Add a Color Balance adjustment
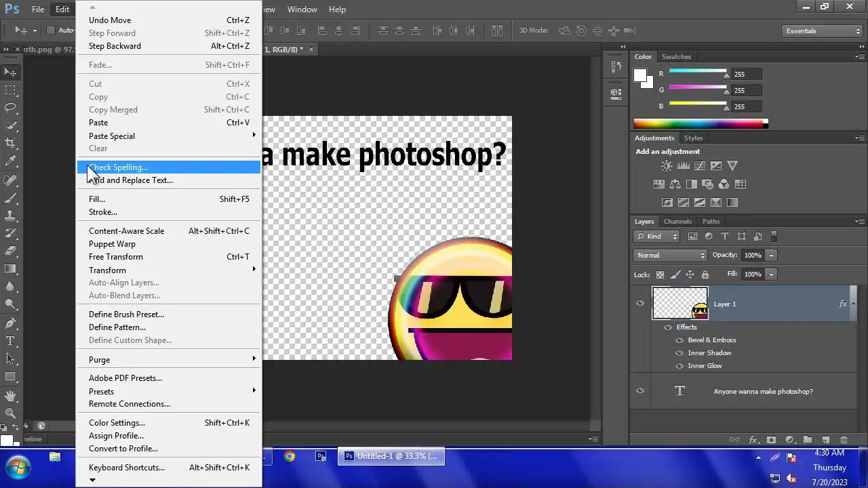 [x=675, y=184]
